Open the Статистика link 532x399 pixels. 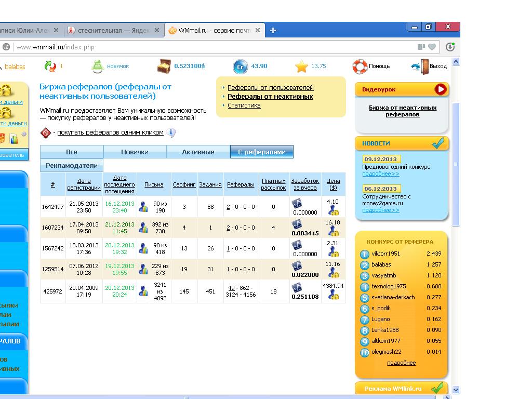(244, 105)
